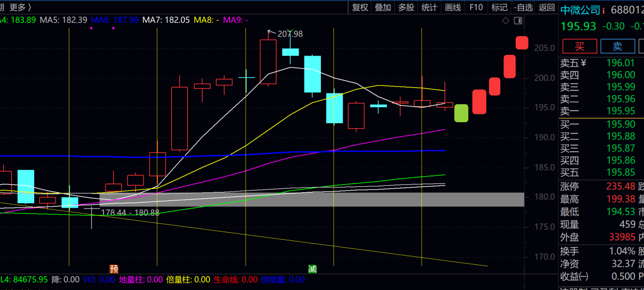Click the diamond icon above the price axis
Screen dimensions: 644x290
tap(506, 20)
